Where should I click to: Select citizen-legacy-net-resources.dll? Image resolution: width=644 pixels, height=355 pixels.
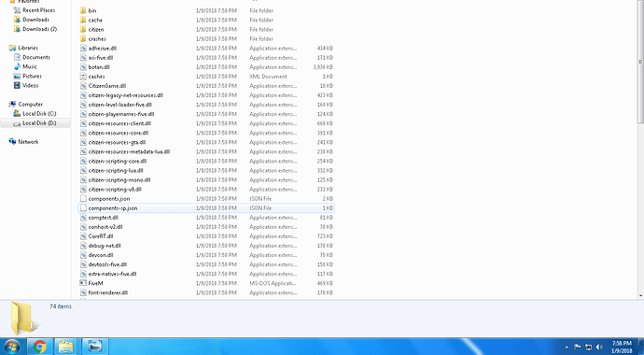point(126,95)
